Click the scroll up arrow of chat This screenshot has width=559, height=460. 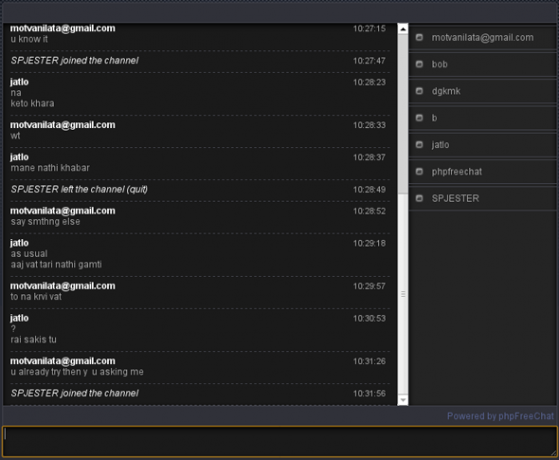point(403,29)
